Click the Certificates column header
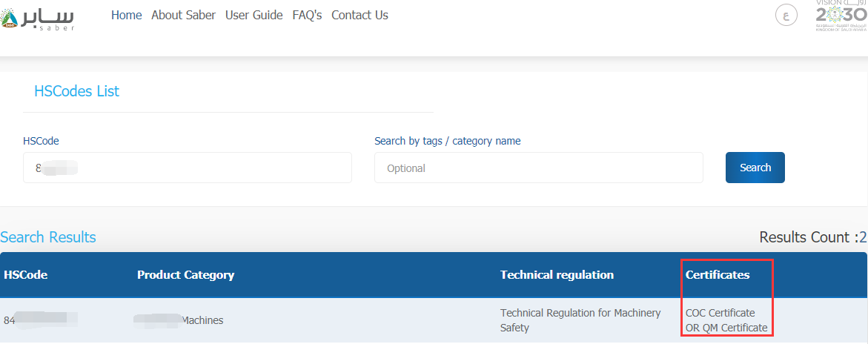The image size is (868, 344). pos(718,275)
